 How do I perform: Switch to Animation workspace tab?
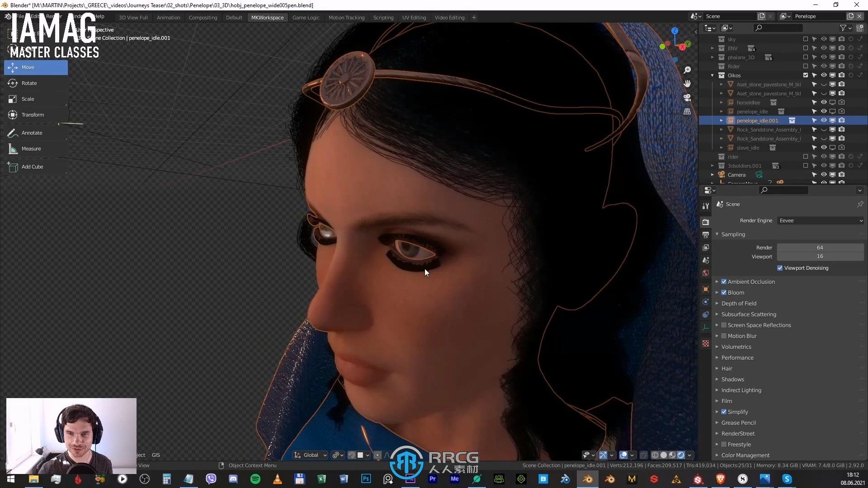[168, 17]
